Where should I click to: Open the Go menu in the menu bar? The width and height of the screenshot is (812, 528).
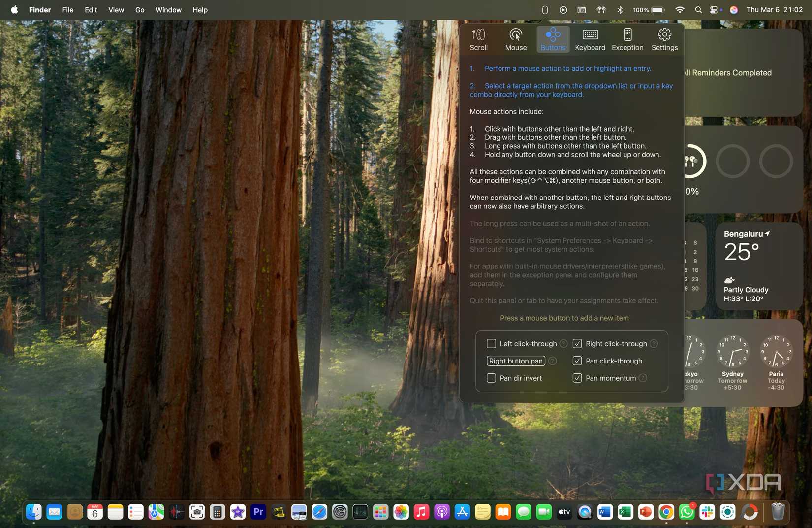coord(139,9)
